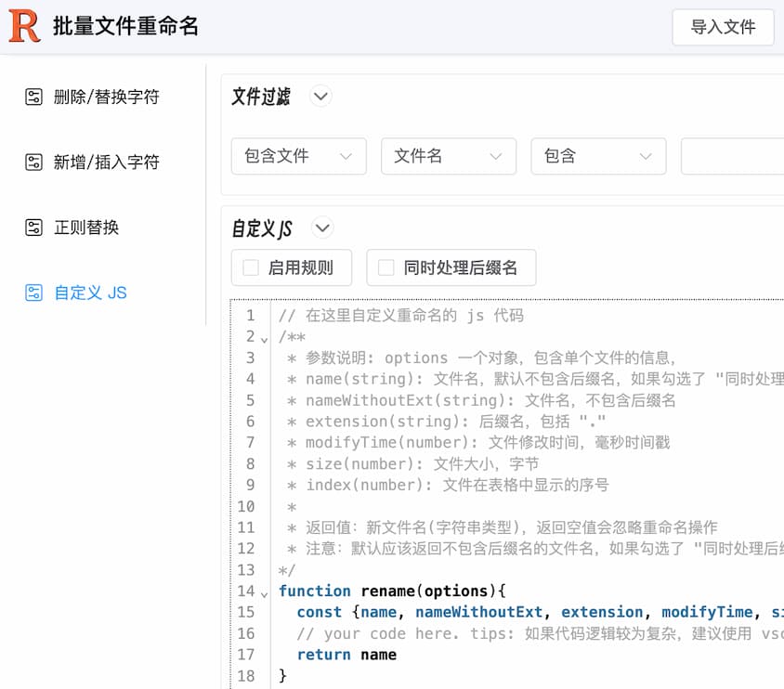Open the 包含 condition dropdown
784x689 pixels.
[x=597, y=156]
